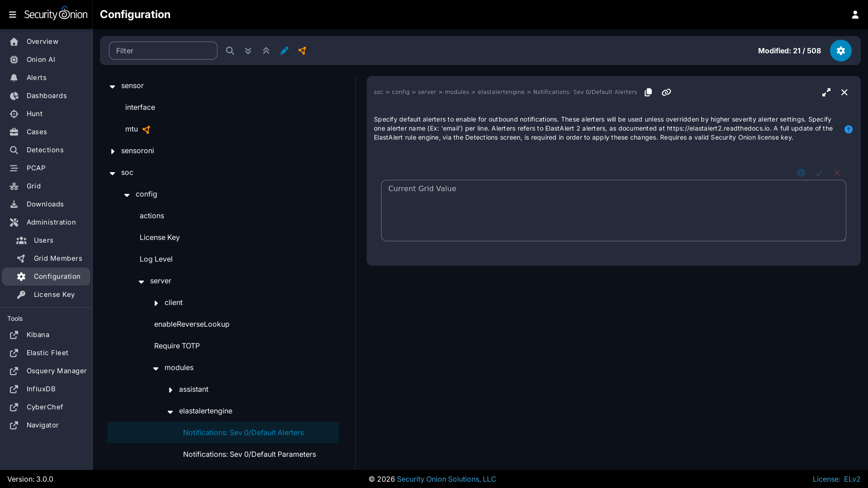Click the search magnifier icon next to Filter
The image size is (868, 488).
click(x=230, y=51)
